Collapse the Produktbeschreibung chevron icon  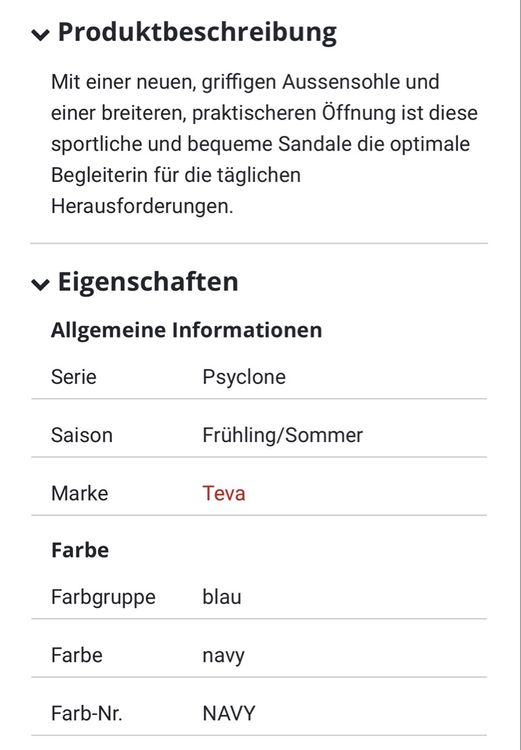(40, 34)
